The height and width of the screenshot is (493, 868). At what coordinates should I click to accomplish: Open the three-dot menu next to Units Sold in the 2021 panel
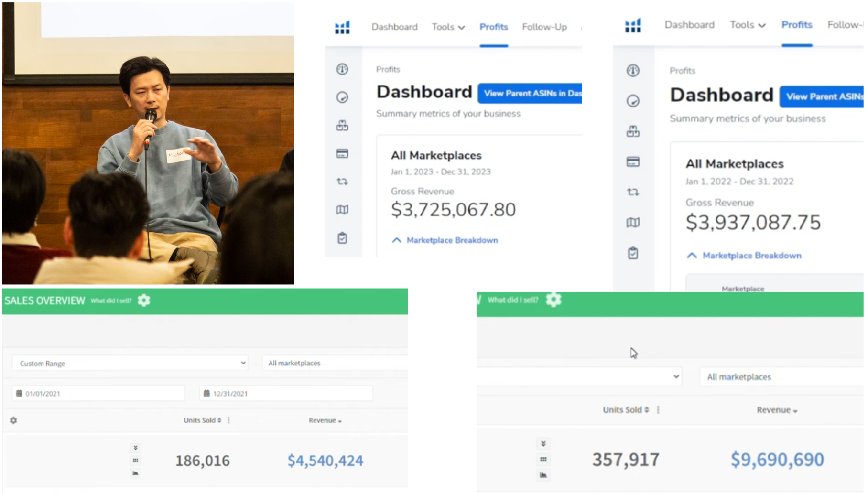tap(228, 420)
